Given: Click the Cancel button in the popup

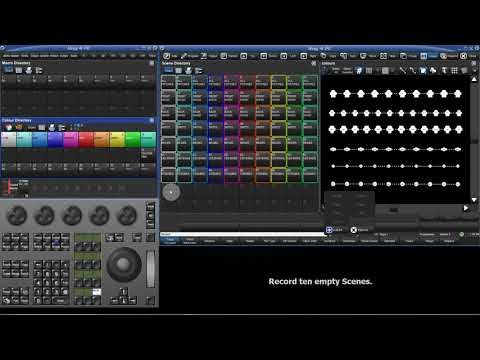Looking at the screenshot, I should (x=359, y=230).
